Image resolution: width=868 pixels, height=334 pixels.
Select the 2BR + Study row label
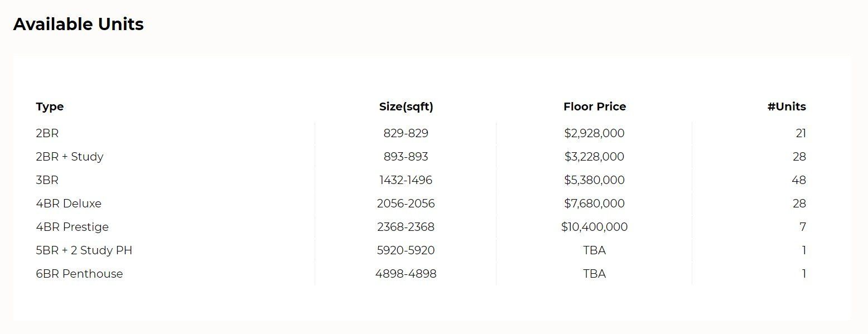click(69, 157)
